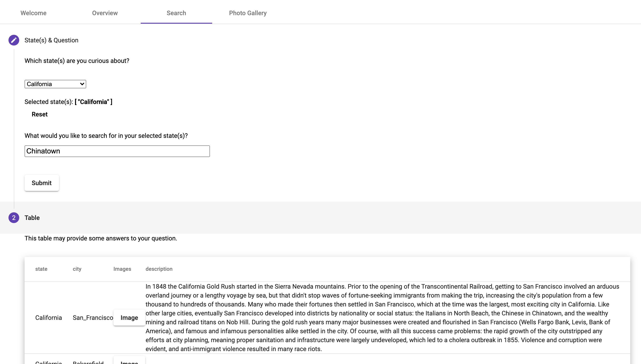
Task: Click the Images column header
Action: pyautogui.click(x=122, y=269)
